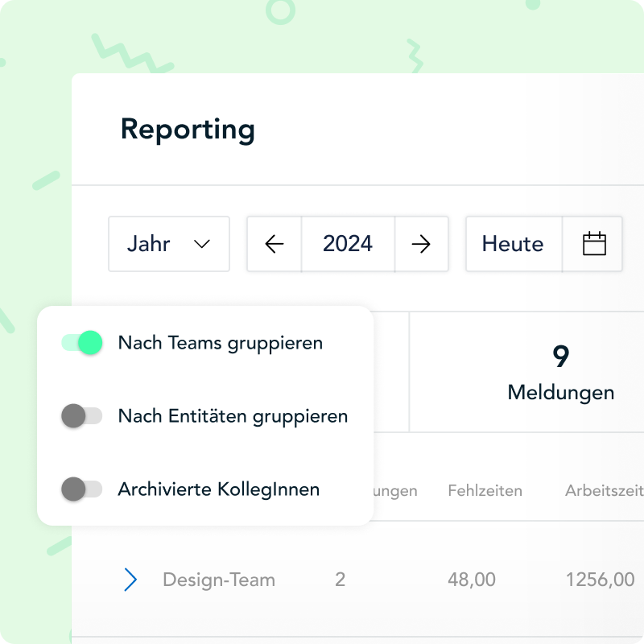Advance to next year with right arrow
Image resolution: width=644 pixels, height=644 pixels.
pyautogui.click(x=421, y=244)
